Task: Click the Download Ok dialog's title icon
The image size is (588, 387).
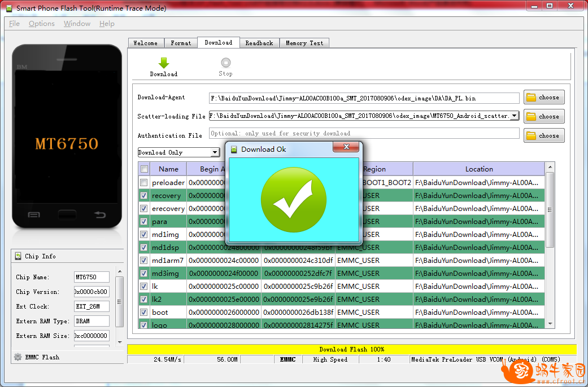Action: [234, 149]
